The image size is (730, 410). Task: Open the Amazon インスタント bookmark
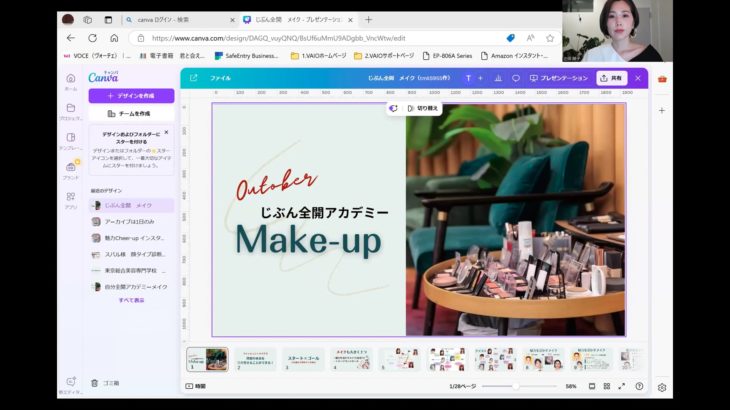(x=515, y=56)
